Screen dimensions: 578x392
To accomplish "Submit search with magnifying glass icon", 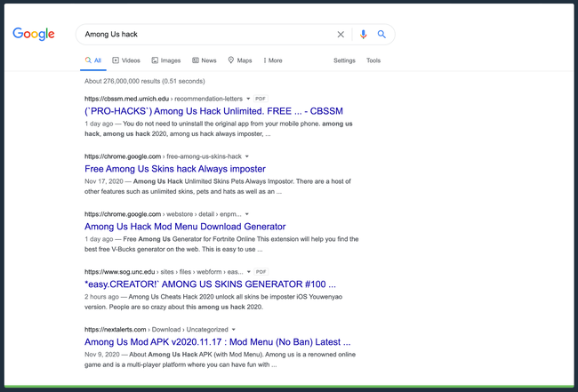I will pyautogui.click(x=381, y=35).
